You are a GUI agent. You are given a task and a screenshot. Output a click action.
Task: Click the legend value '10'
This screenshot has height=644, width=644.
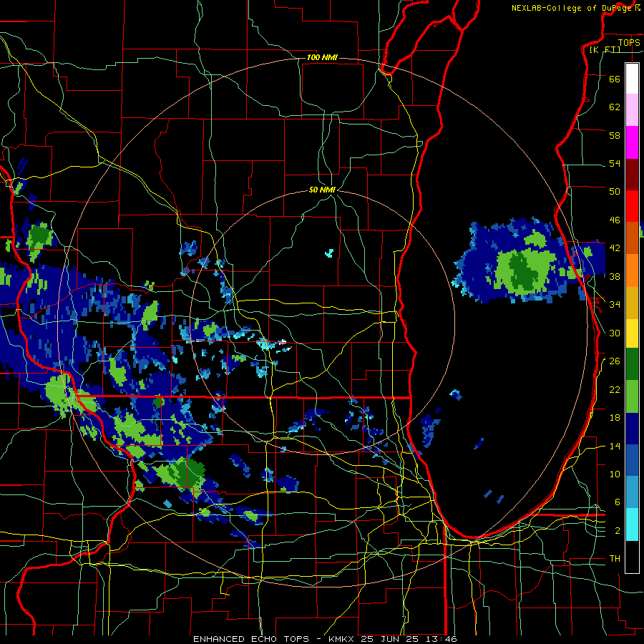pyautogui.click(x=615, y=474)
